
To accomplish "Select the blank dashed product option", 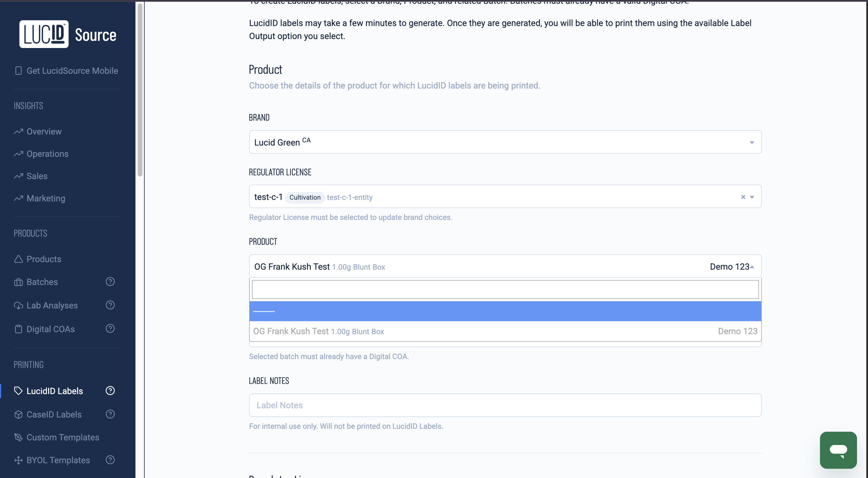I will click(505, 311).
